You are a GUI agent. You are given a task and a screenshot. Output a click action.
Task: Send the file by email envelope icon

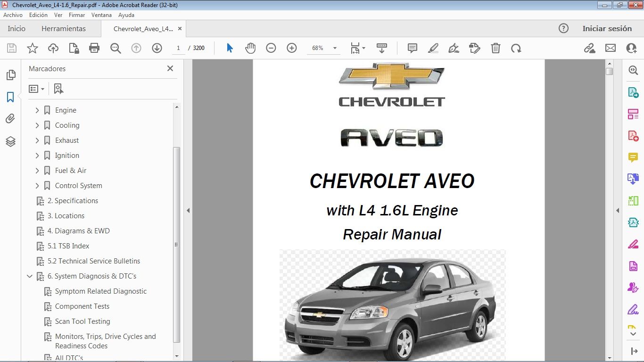click(611, 48)
